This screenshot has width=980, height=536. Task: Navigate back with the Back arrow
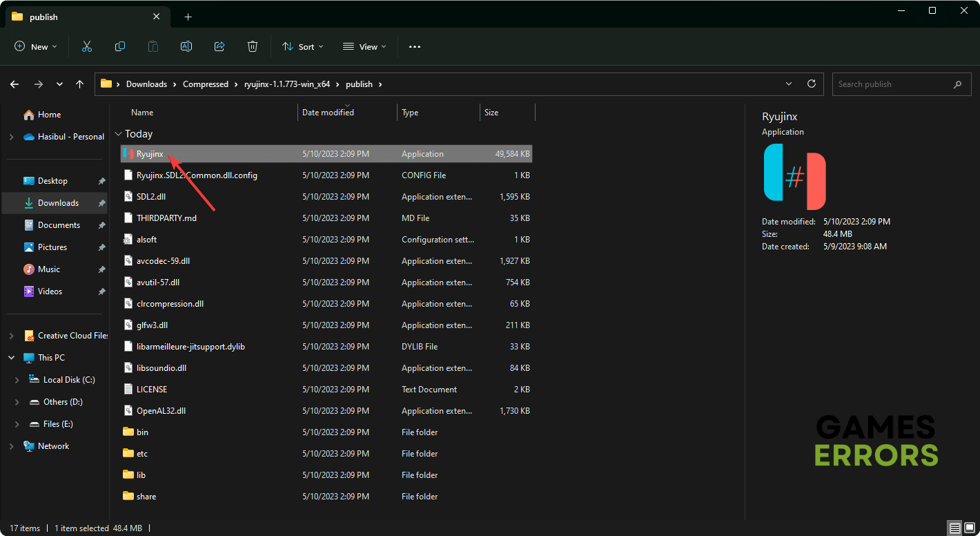(x=14, y=84)
